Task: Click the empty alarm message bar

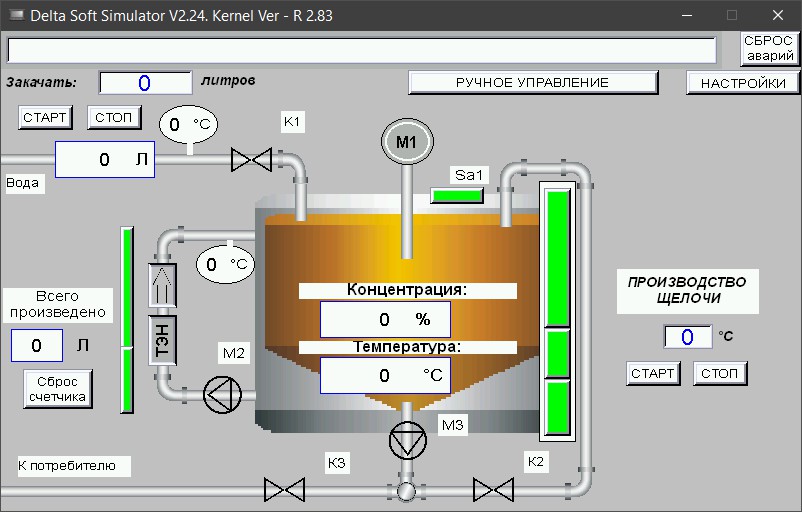Action: click(362, 51)
